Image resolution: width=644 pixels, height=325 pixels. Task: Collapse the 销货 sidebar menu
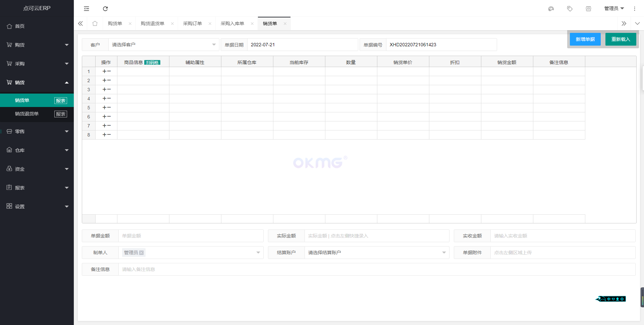(x=37, y=83)
